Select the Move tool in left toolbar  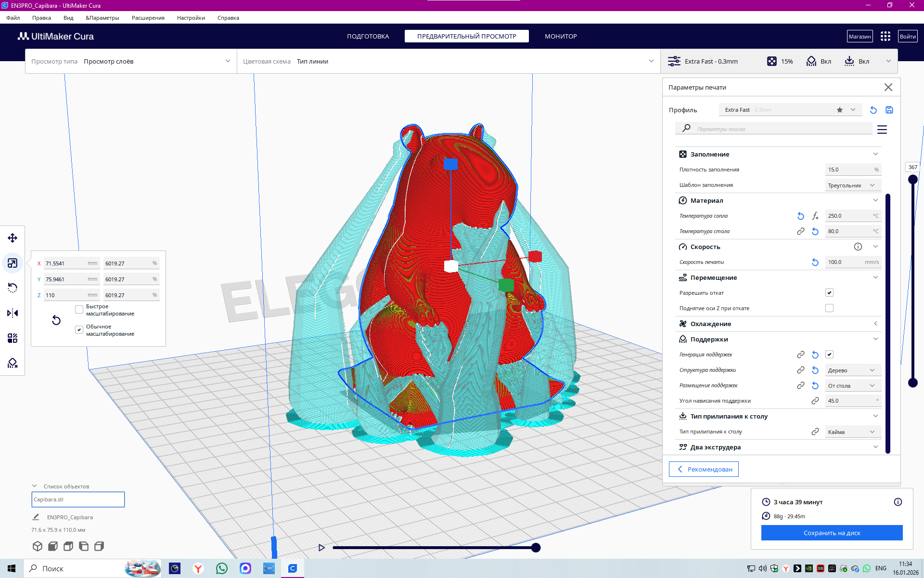tap(13, 238)
